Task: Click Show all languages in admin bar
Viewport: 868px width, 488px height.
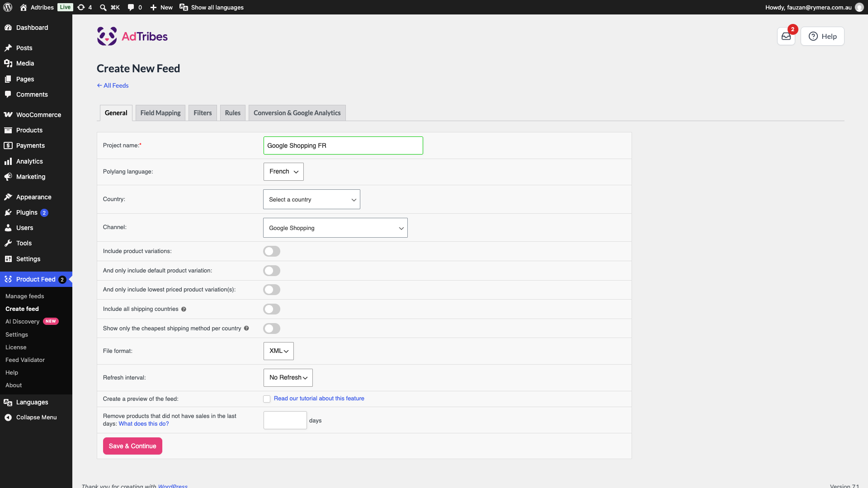Action: (x=212, y=7)
